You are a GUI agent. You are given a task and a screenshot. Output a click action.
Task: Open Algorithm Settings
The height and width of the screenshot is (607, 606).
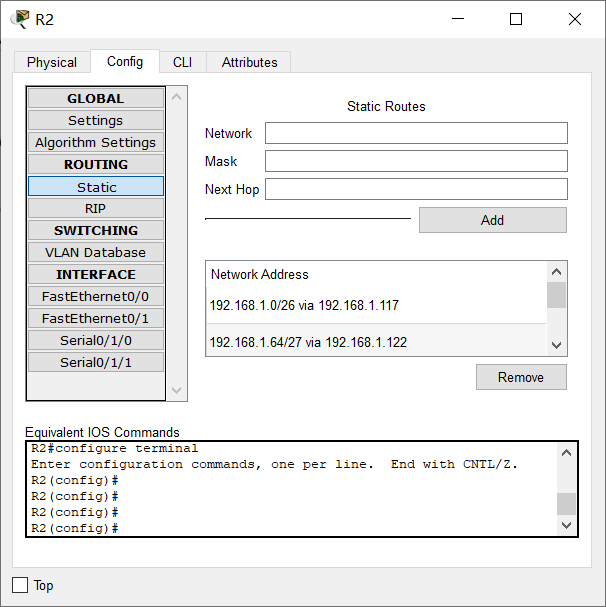pos(96,142)
